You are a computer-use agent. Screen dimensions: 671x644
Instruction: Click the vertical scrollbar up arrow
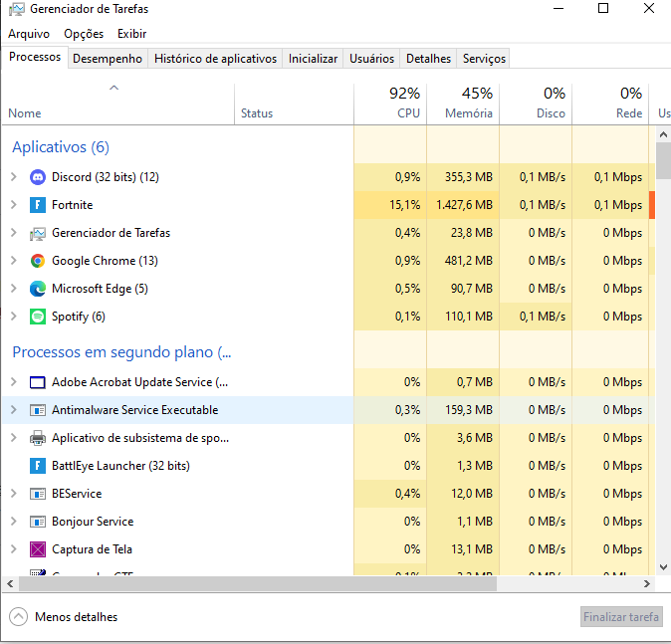coord(663,134)
